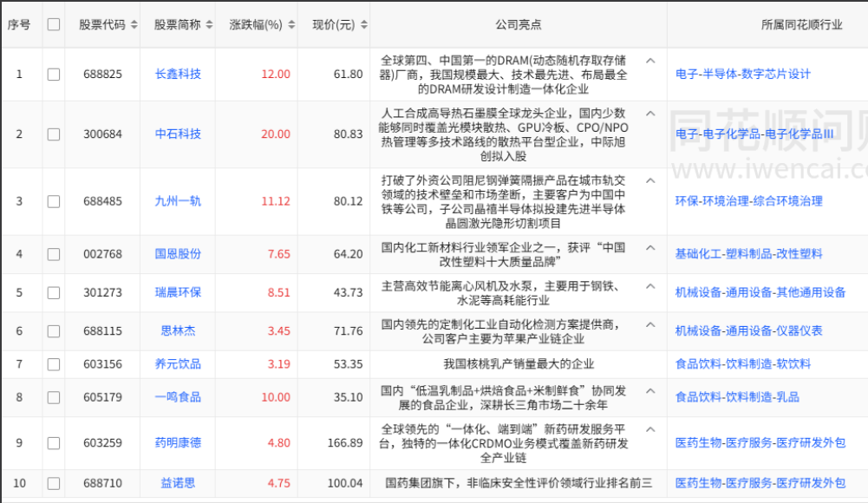Select stock code 300684
Screen dimensions: 868x503
pyautogui.click(x=102, y=134)
